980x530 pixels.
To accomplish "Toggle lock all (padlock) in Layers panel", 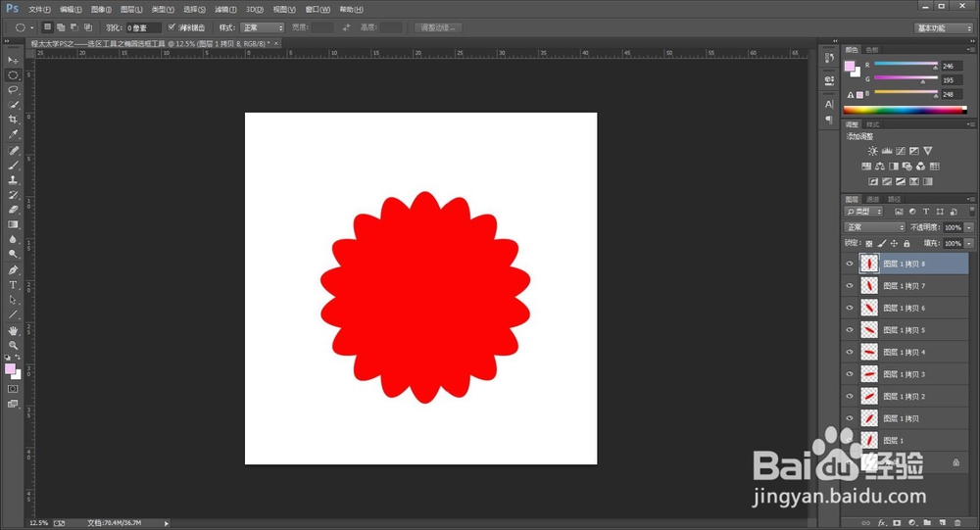I will click(906, 243).
